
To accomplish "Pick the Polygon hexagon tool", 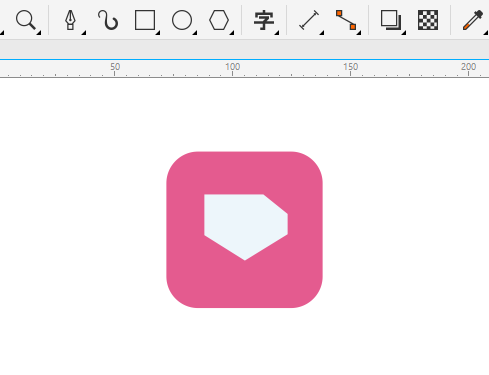I will pyautogui.click(x=219, y=20).
